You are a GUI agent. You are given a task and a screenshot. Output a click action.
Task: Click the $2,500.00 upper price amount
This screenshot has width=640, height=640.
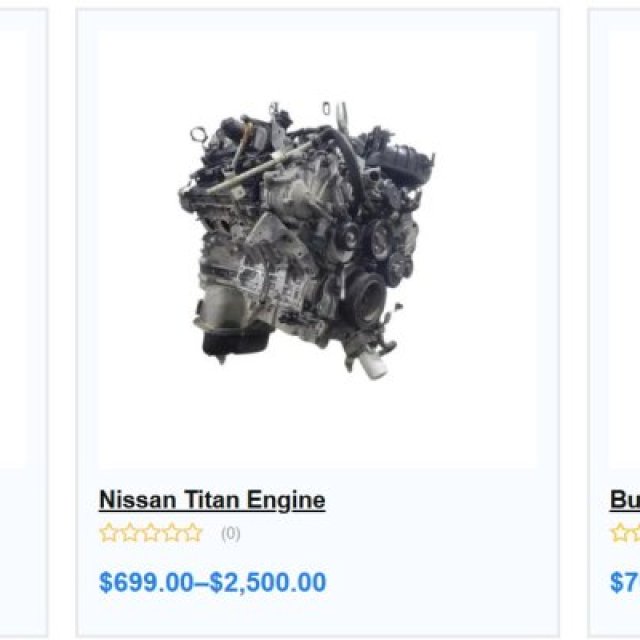268,582
